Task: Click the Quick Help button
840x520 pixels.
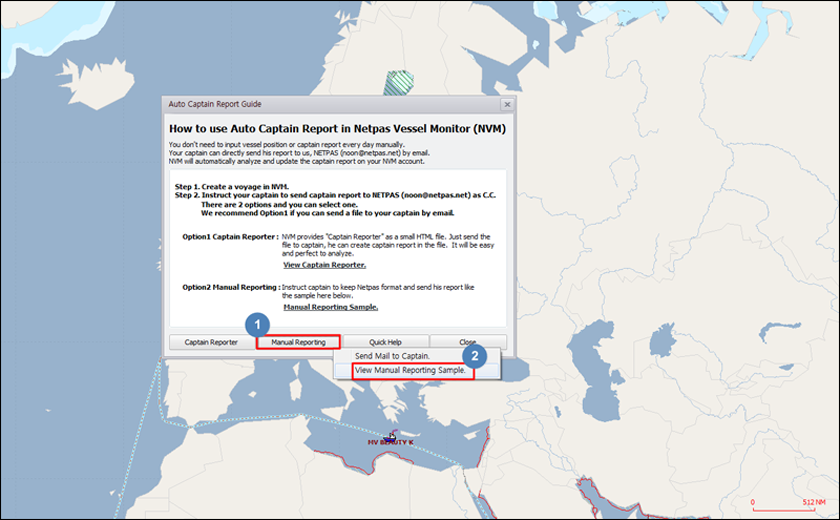Action: coord(385,342)
